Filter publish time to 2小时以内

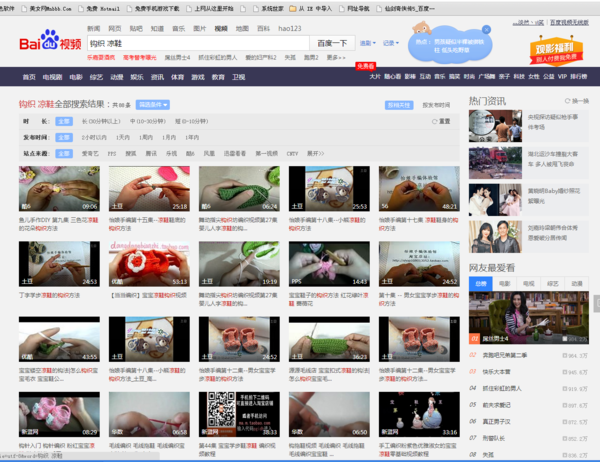click(94, 137)
